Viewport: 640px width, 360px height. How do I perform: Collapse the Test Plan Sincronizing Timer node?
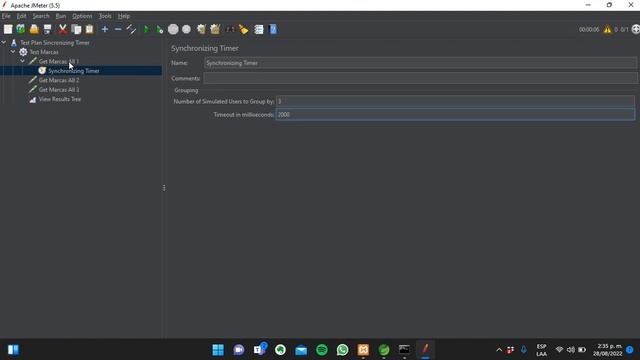click(x=4, y=42)
